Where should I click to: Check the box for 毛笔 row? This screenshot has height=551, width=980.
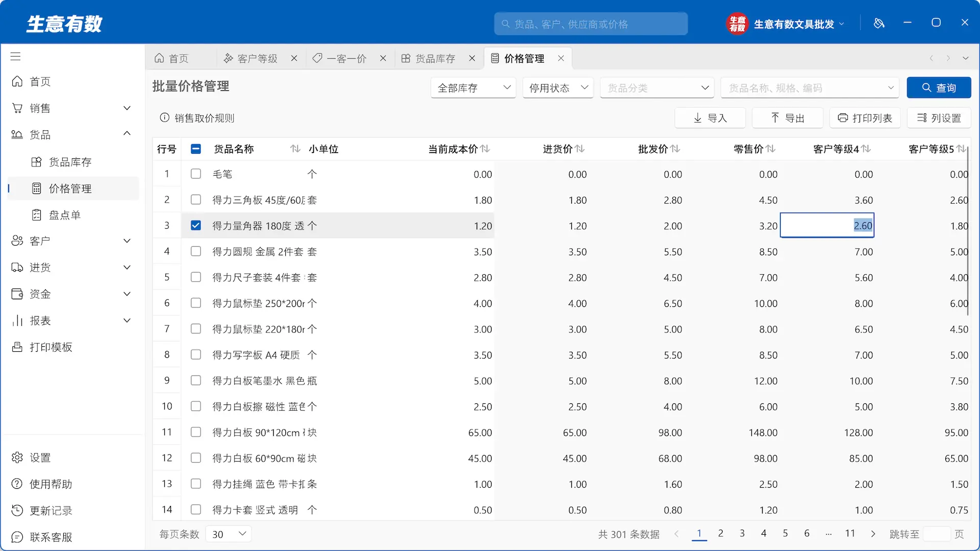[x=195, y=174]
